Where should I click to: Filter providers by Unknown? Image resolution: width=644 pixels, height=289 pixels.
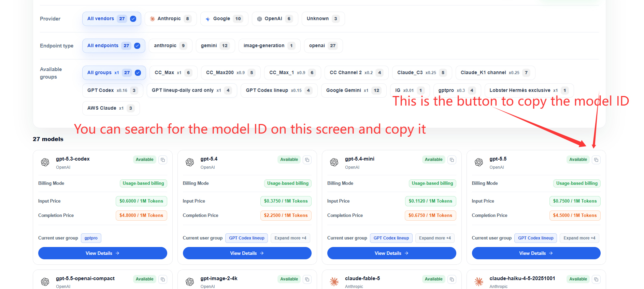click(323, 19)
